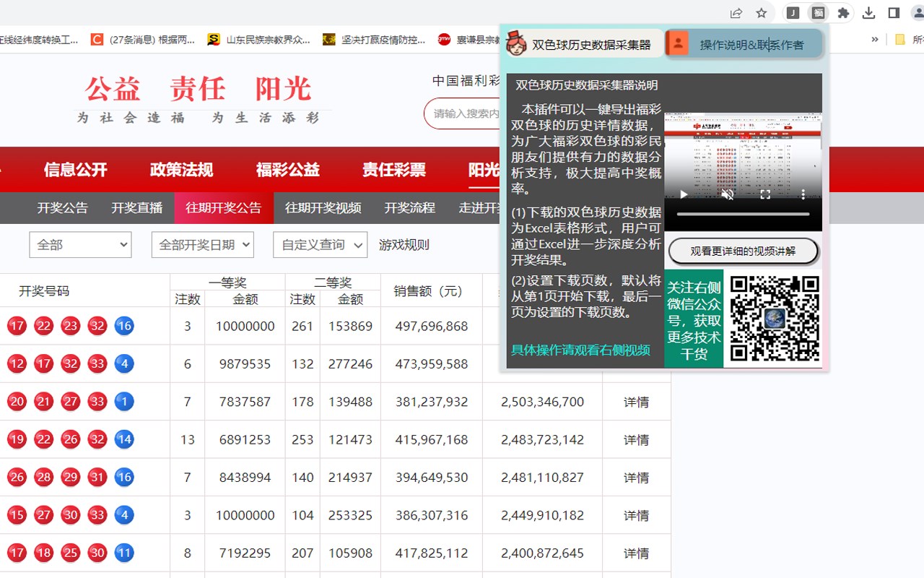The image size is (924, 578).
Task: Go to 开奖流程 sub-tab
Action: point(409,208)
